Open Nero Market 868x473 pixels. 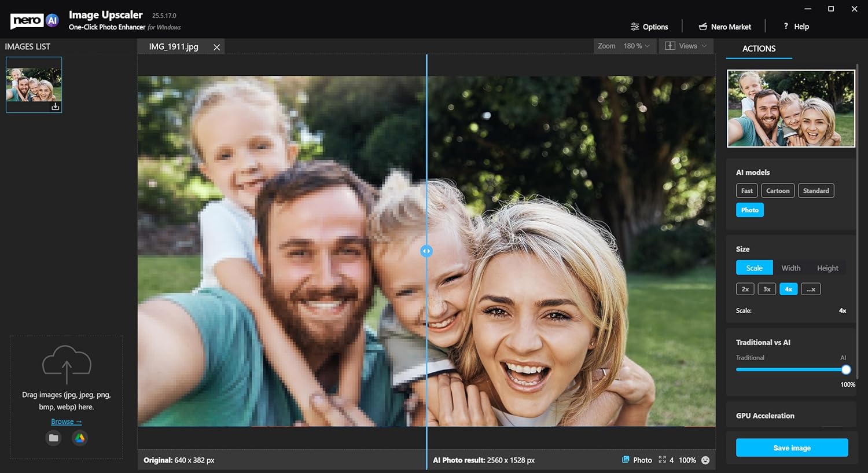724,26
